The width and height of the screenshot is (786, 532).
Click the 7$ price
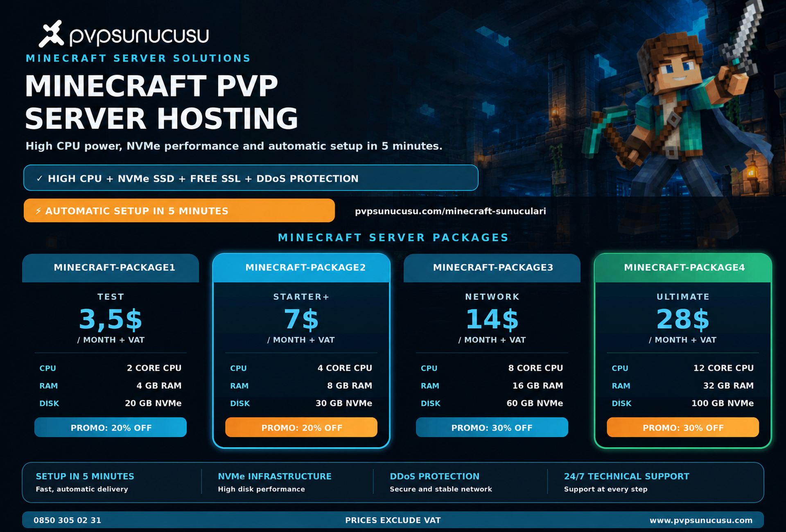point(301,319)
